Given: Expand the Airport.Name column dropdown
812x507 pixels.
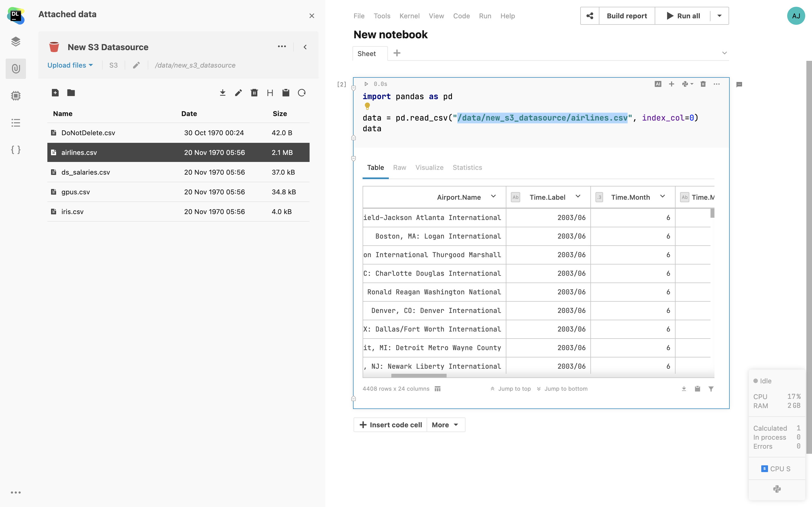Looking at the screenshot, I should point(493,197).
